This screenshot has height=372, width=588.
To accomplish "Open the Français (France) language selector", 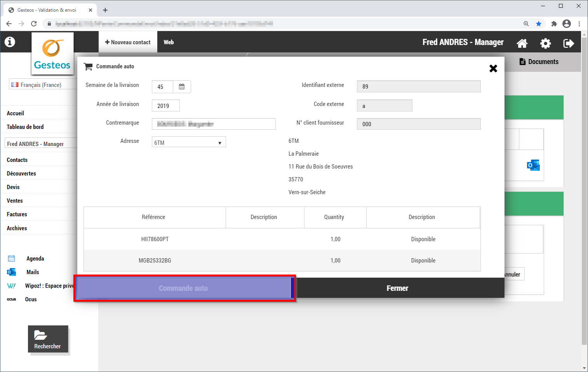I will (42, 85).
